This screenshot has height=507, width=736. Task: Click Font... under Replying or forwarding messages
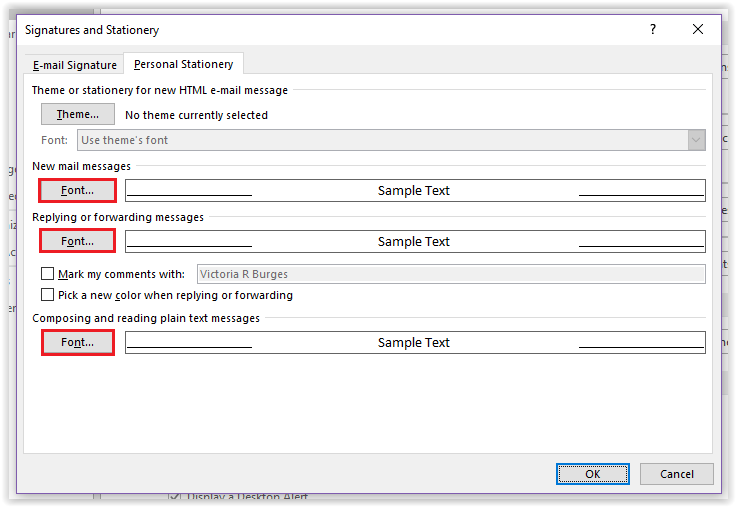77,241
